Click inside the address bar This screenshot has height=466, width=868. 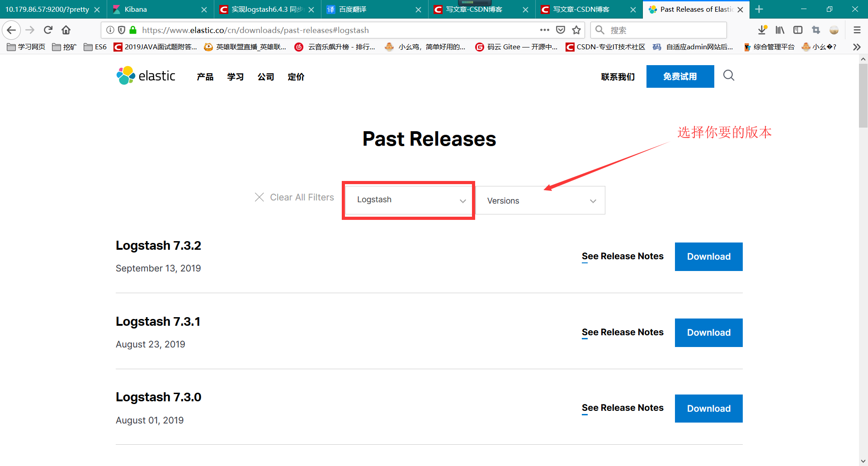coord(316,30)
